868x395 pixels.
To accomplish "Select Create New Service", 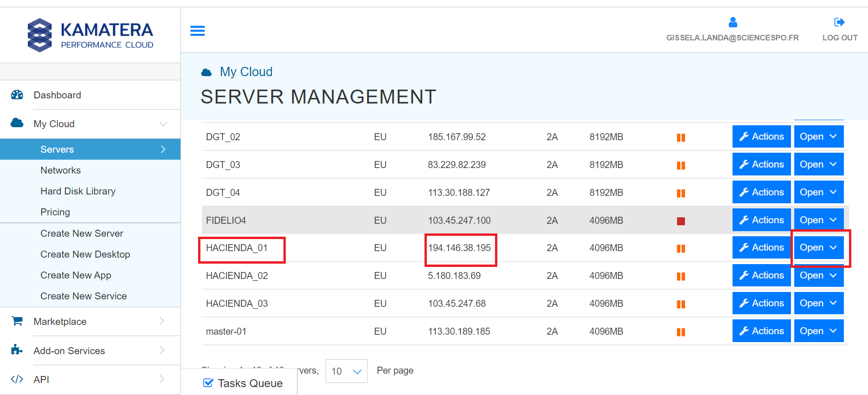I will coord(84,296).
